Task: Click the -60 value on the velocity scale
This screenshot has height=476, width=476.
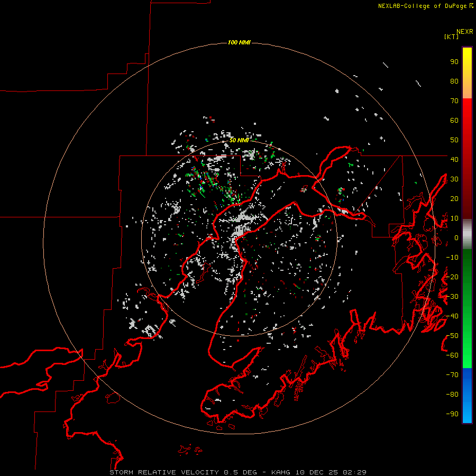Action: tap(452, 355)
